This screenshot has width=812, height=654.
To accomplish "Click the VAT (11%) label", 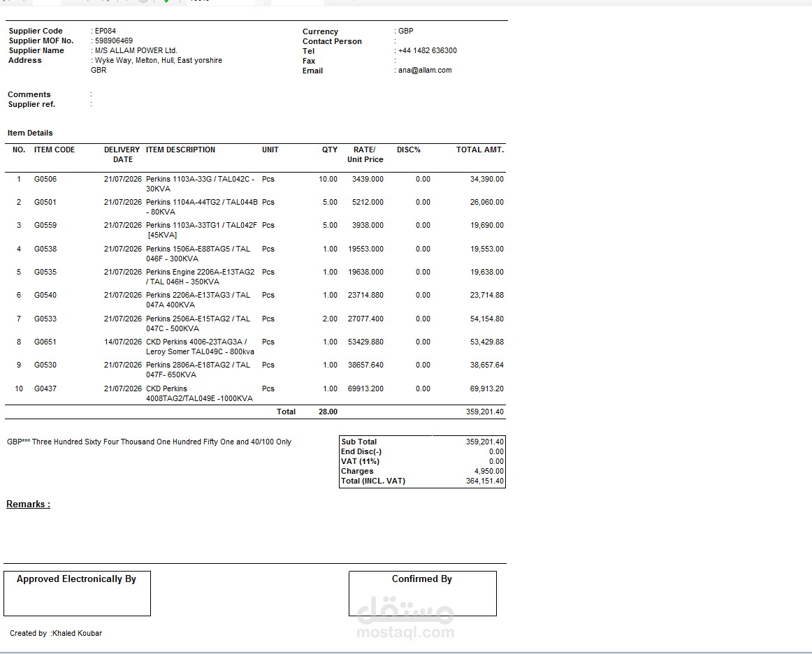I will tap(360, 462).
